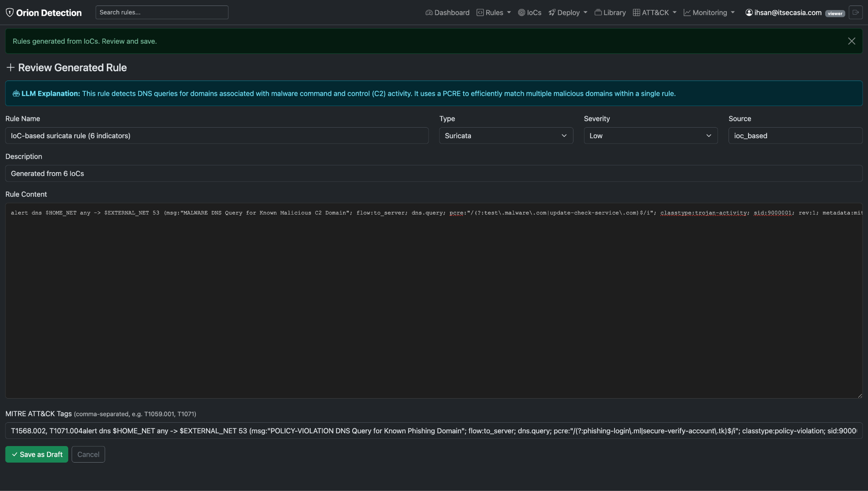Screen dimensions: 868x491
Task: Open the Dashboard nav item
Action: point(447,13)
